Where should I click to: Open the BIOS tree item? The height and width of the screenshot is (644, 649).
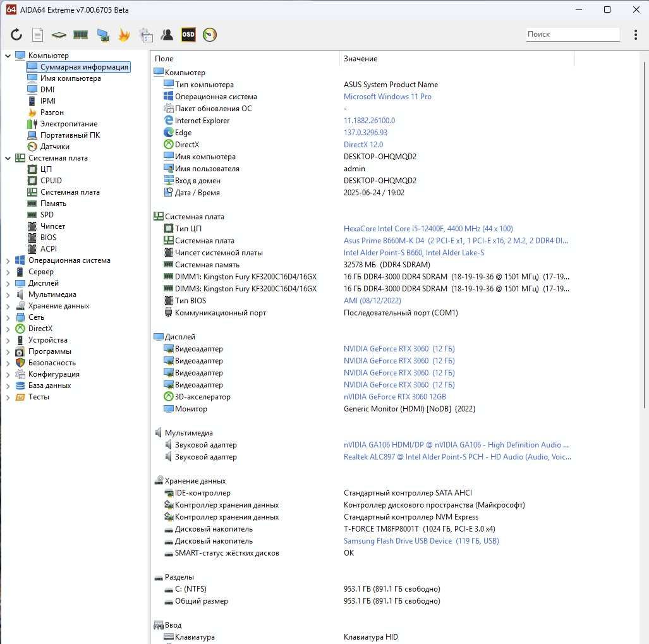48,238
